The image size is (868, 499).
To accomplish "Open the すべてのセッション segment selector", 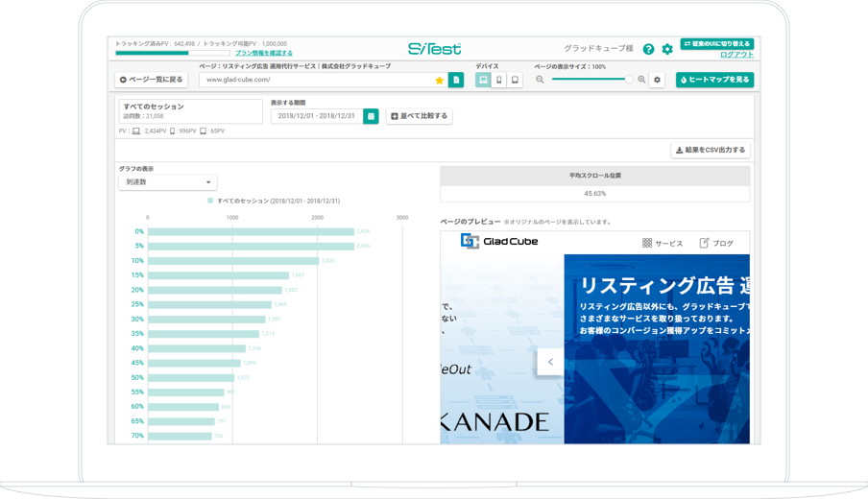I will (190, 111).
